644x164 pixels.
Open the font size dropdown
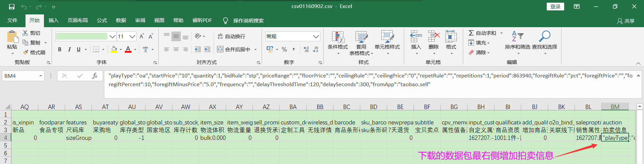(132, 36)
